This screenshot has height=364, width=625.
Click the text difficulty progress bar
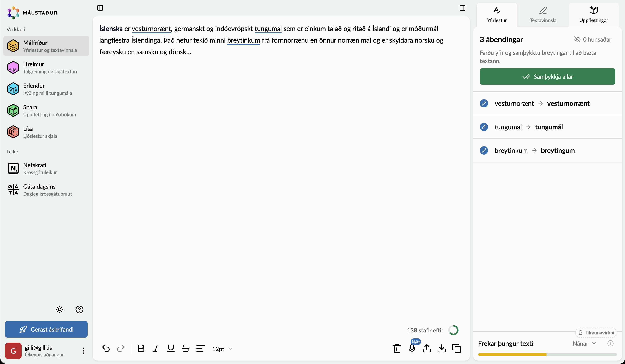[x=547, y=354]
